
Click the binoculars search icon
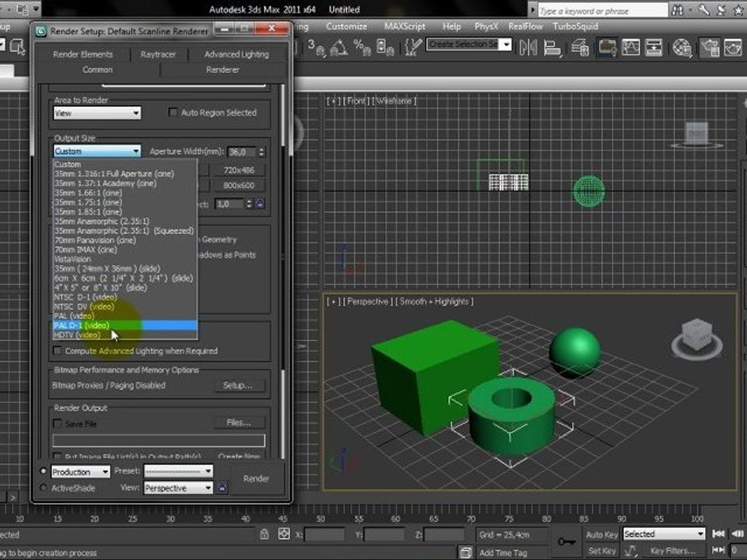[678, 10]
